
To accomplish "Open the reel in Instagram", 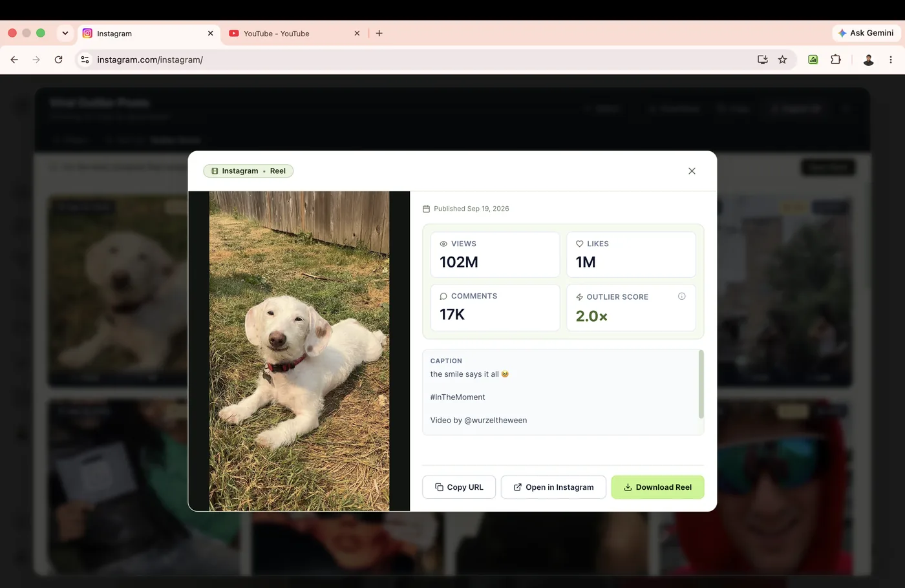I will click(x=553, y=487).
